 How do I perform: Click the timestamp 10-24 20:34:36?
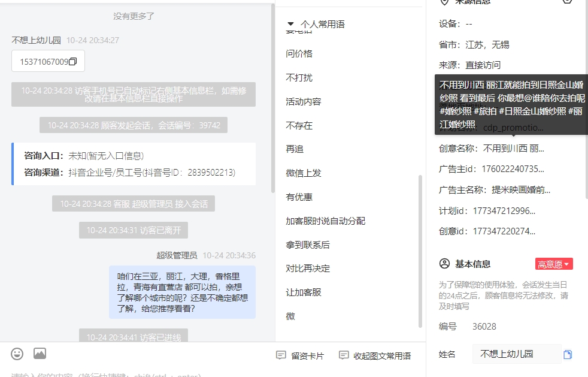pos(229,255)
